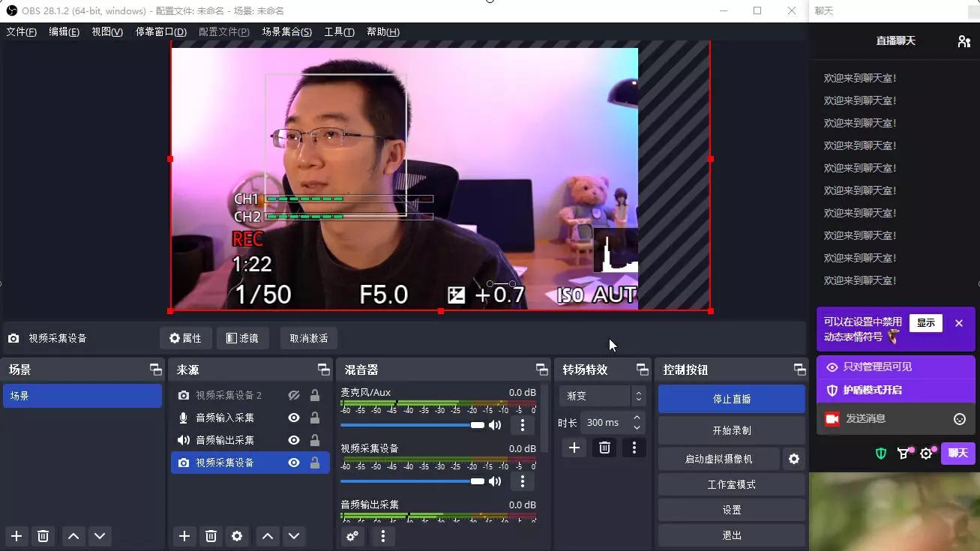The width and height of the screenshot is (980, 551).
Task: Click 开始录制 to start recording
Action: 731,429
